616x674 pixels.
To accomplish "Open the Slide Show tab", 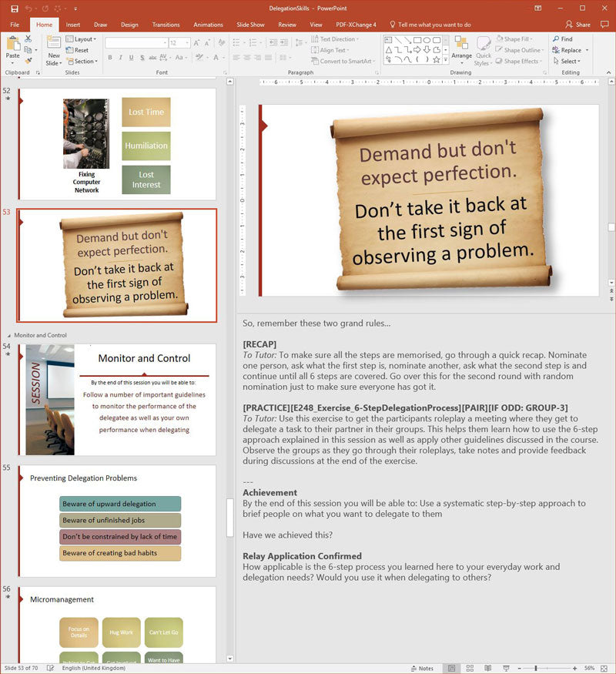I will 250,25.
